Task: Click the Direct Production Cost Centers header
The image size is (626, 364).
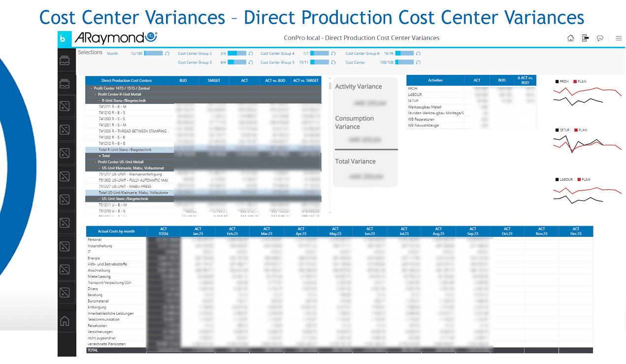Action: click(x=127, y=80)
